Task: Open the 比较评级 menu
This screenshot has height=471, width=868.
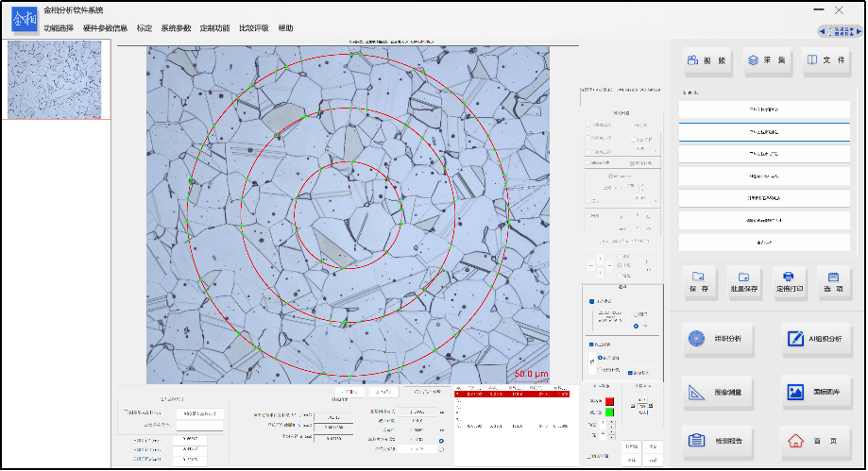Action: [x=253, y=28]
